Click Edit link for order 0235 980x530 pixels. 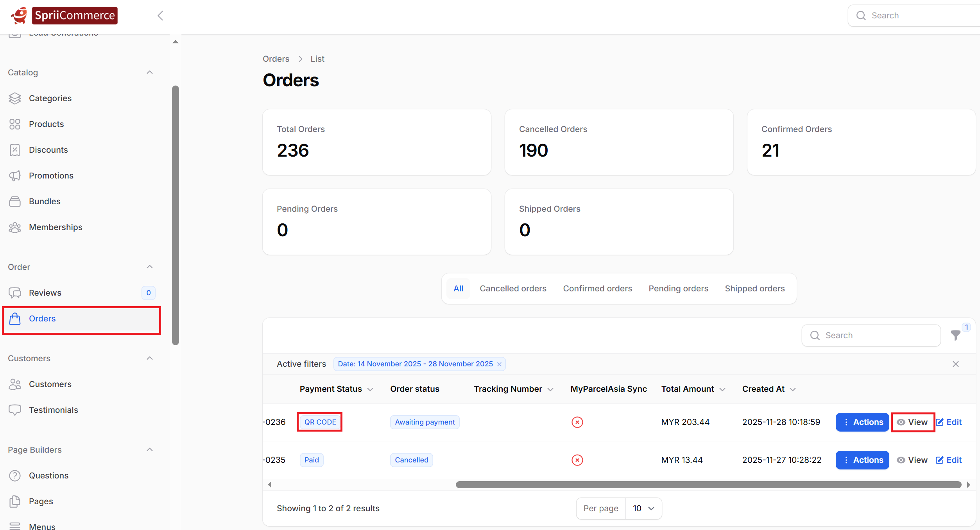click(x=949, y=460)
